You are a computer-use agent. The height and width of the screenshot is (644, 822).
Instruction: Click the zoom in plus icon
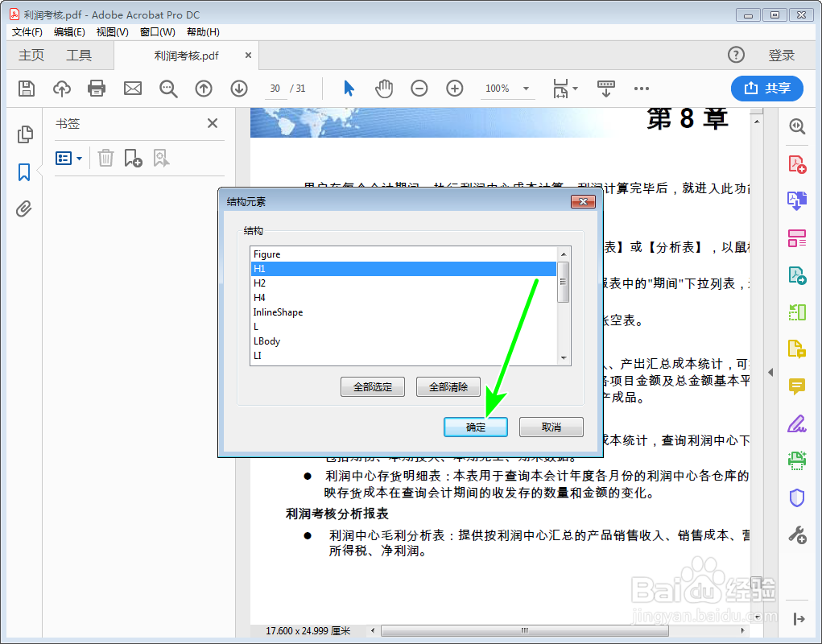tap(455, 89)
